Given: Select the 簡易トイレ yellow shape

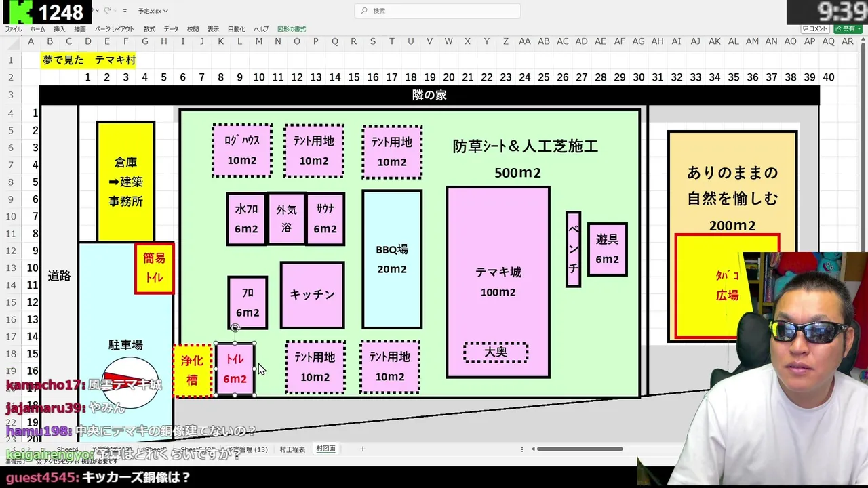Looking at the screenshot, I should 154,268.
